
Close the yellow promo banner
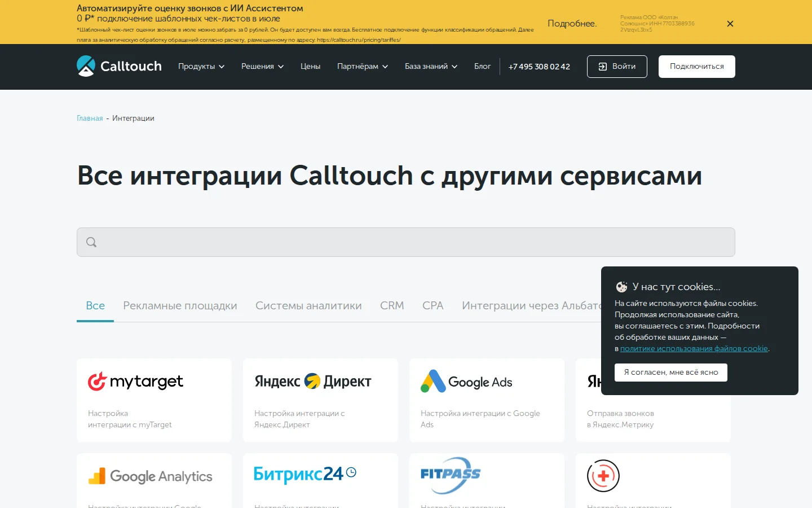[730, 24]
